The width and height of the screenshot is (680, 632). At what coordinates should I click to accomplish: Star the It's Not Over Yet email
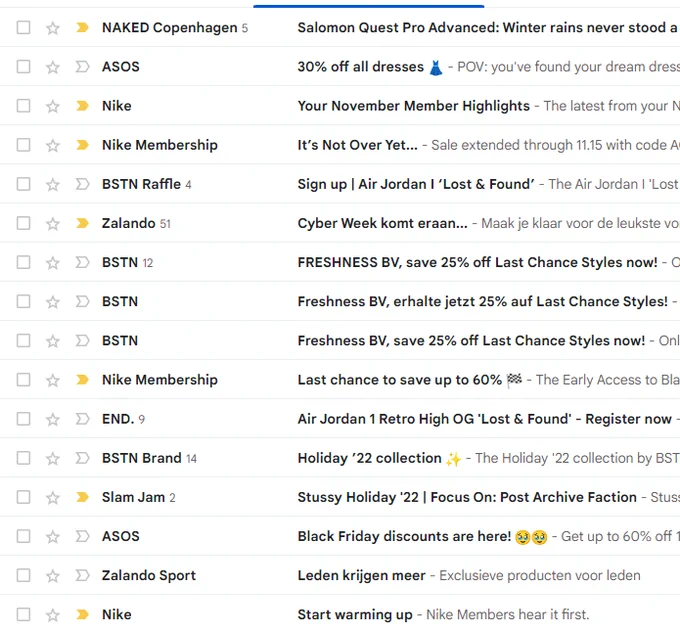click(x=52, y=145)
